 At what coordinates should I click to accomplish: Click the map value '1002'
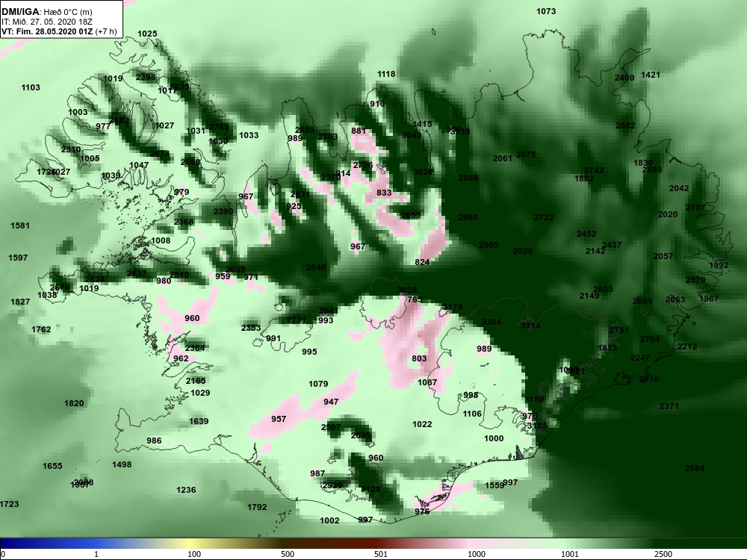point(329,521)
